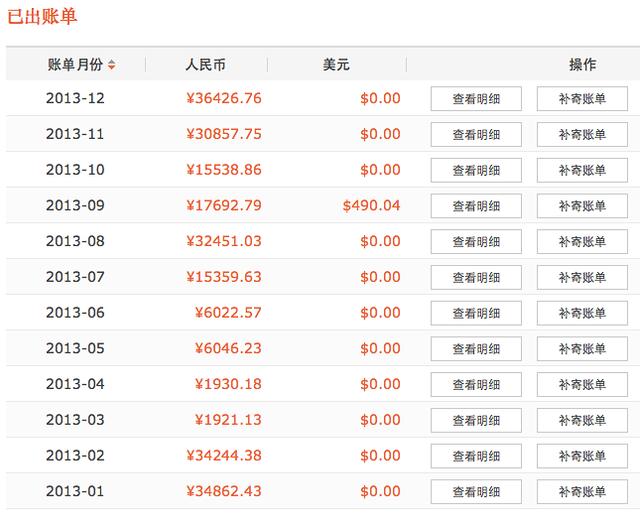Request 补寄账单 for 2013-07
Screen dimensions: 640x525
(x=582, y=277)
